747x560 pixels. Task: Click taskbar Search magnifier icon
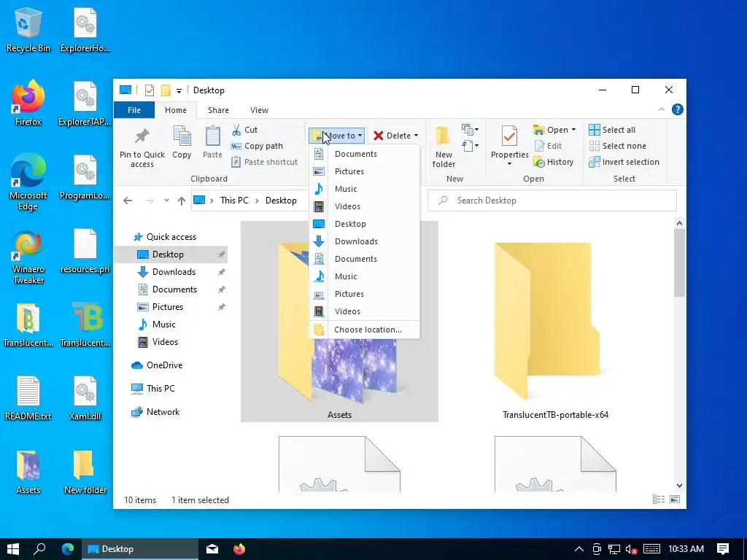[x=40, y=549]
